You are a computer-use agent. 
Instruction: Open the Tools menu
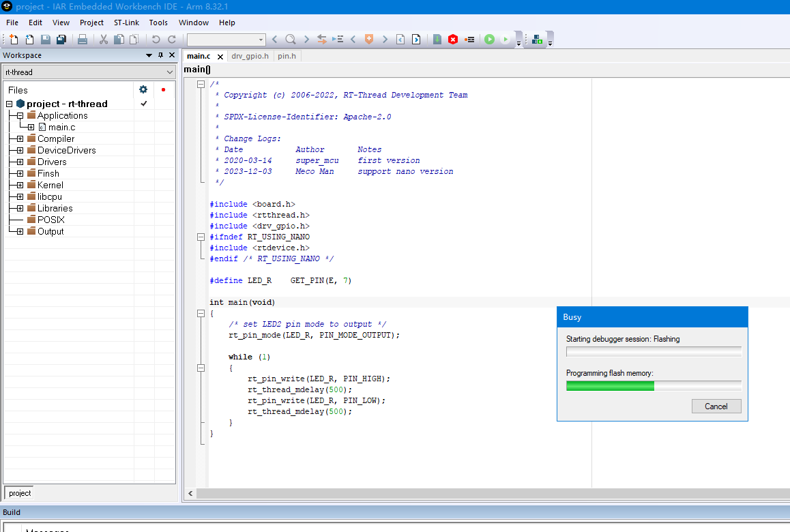tap(158, 23)
